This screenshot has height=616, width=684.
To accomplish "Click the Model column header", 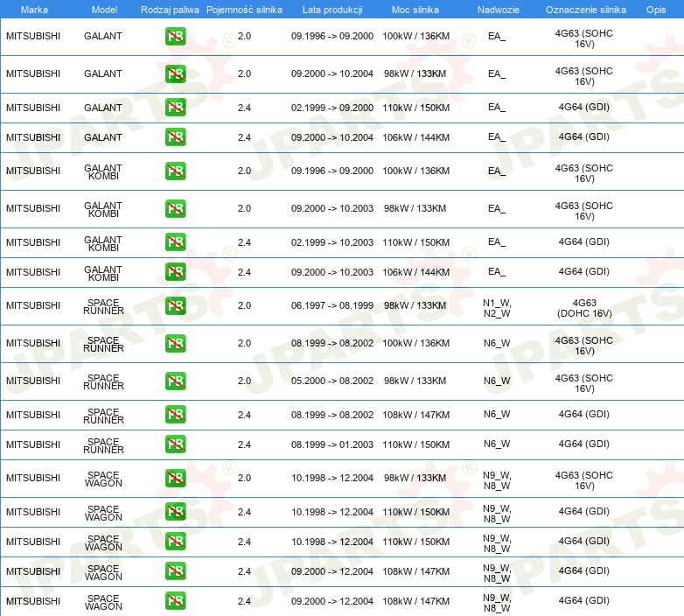I will click(x=104, y=10).
